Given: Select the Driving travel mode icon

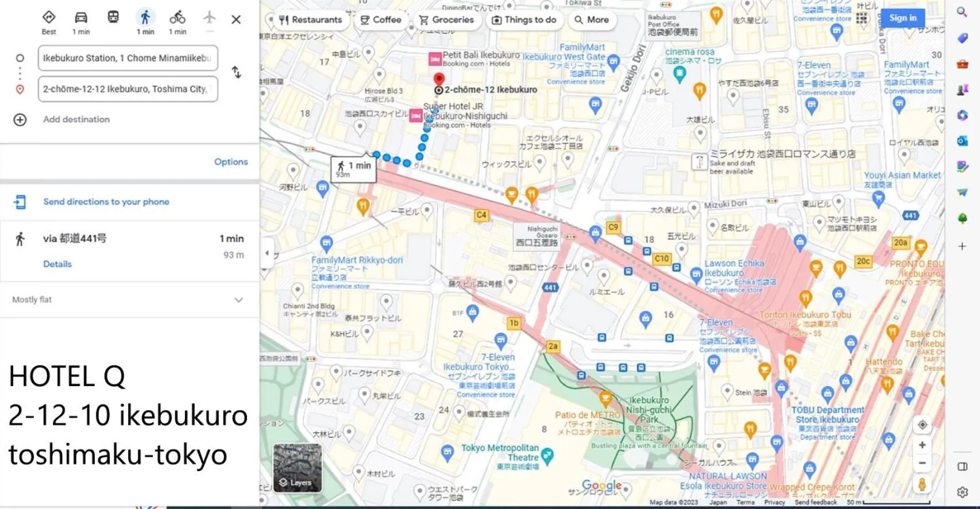Looking at the screenshot, I should (x=81, y=18).
